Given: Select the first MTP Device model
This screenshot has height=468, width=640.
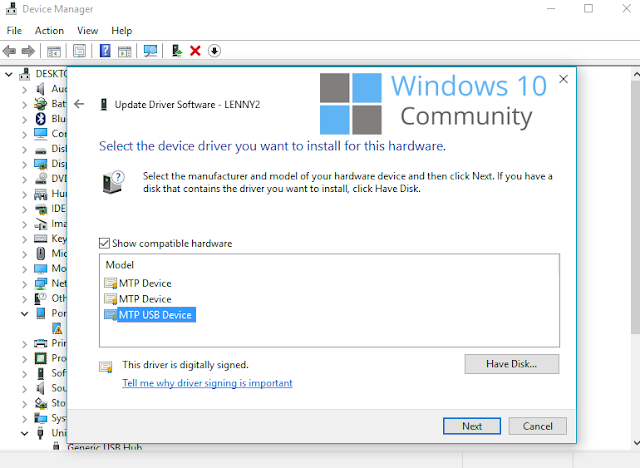Looking at the screenshot, I should click(138, 283).
